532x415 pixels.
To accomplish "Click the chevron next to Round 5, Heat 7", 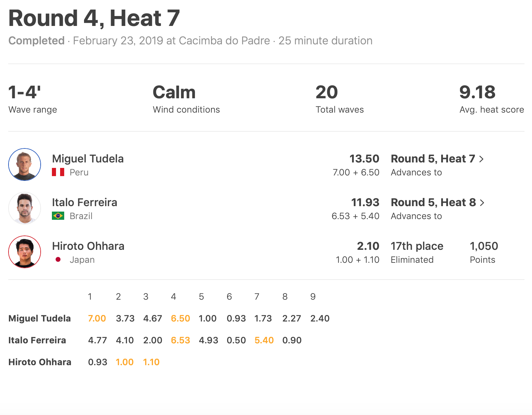I will [481, 159].
